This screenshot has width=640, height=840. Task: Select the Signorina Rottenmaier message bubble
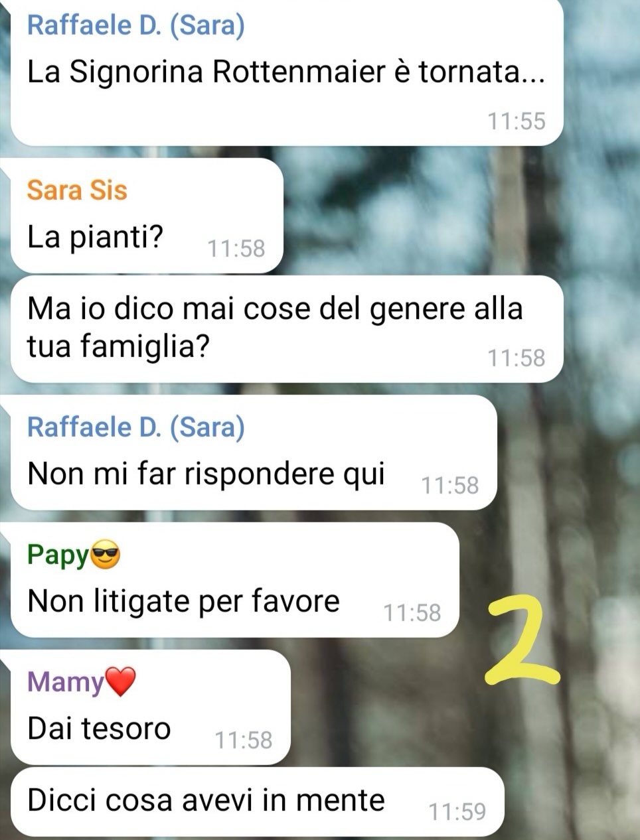pyautogui.click(x=287, y=72)
